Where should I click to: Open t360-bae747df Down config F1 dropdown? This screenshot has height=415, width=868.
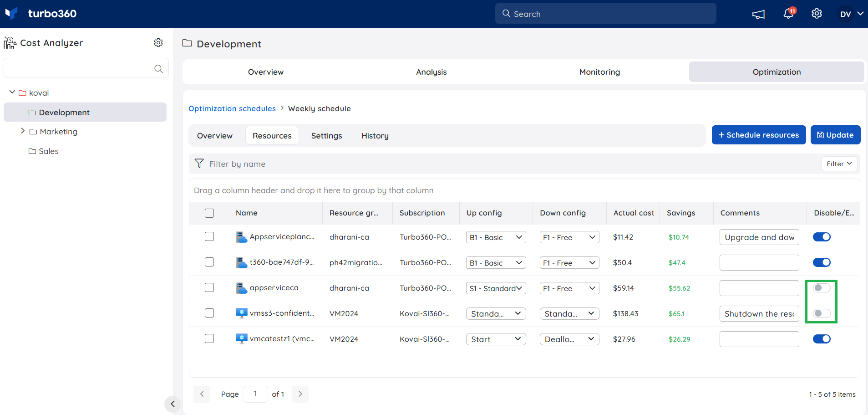(x=569, y=263)
